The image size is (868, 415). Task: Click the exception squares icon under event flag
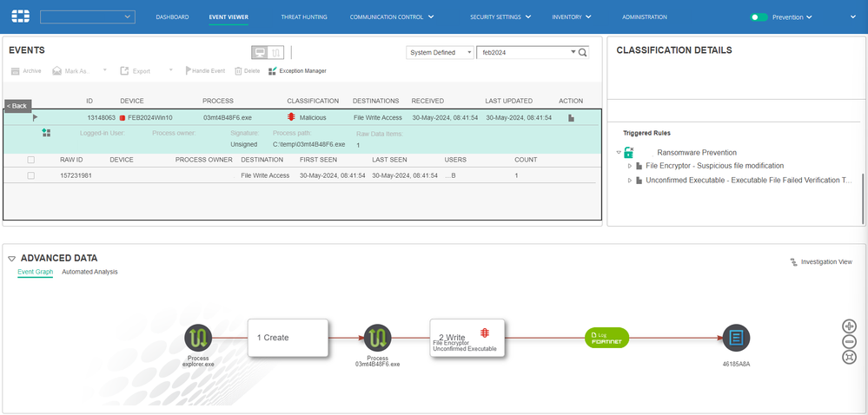pyautogui.click(x=46, y=133)
